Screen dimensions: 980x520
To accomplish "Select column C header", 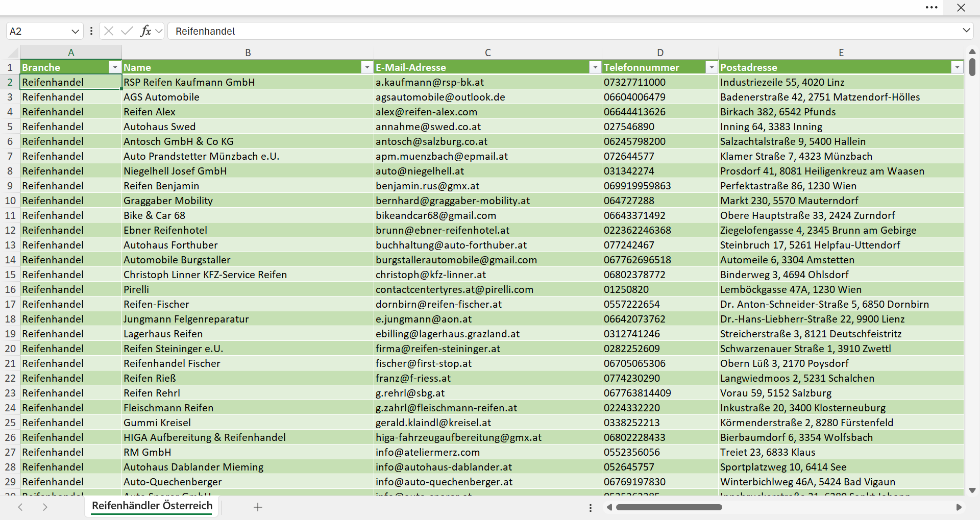I will [x=488, y=53].
